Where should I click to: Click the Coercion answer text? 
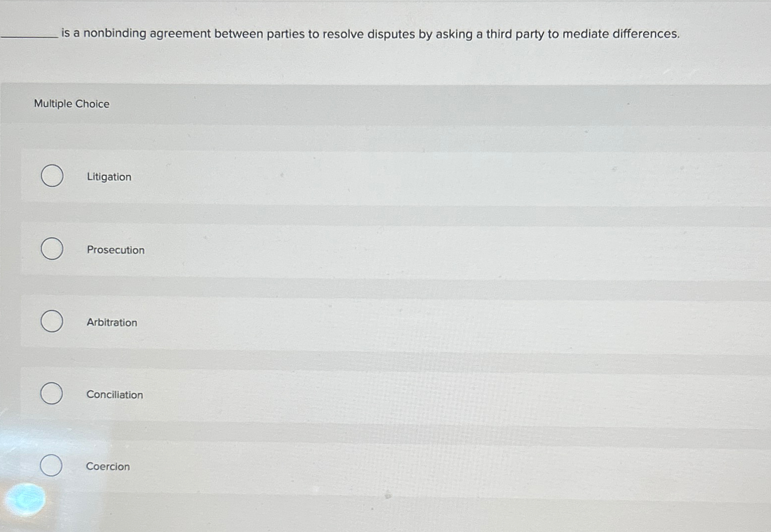point(107,466)
